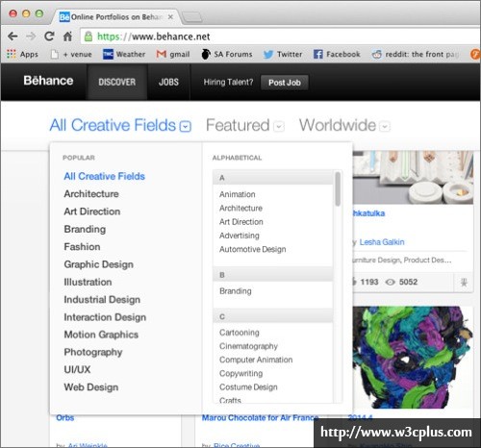Reload the page with refresh icon

point(49,37)
